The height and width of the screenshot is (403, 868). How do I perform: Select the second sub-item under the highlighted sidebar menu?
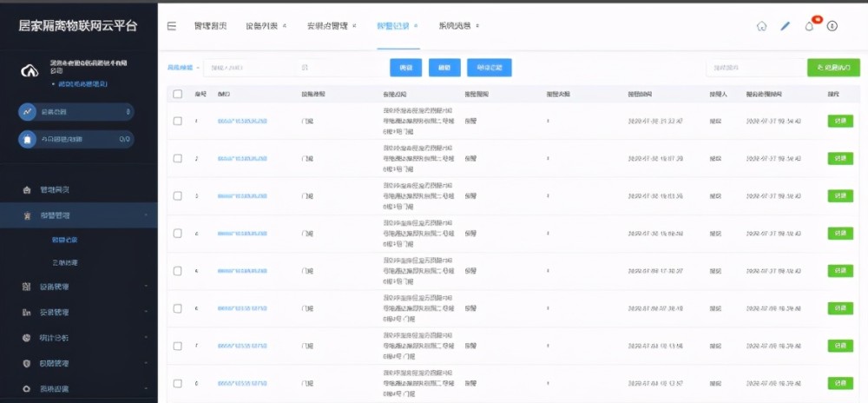pyautogui.click(x=65, y=262)
